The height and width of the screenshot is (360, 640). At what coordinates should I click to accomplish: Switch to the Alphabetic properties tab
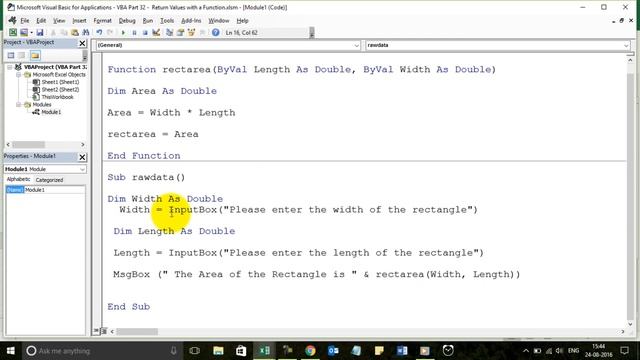(18, 179)
